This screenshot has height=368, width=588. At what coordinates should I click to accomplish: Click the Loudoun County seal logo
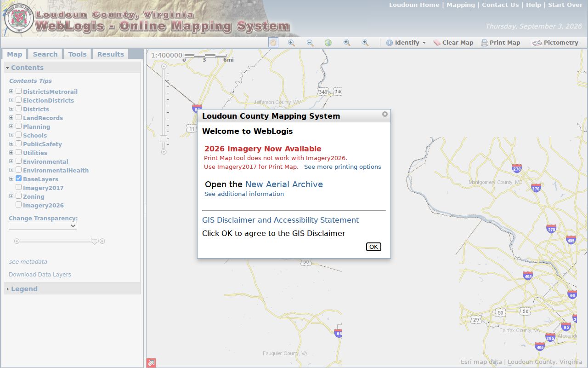tap(19, 18)
